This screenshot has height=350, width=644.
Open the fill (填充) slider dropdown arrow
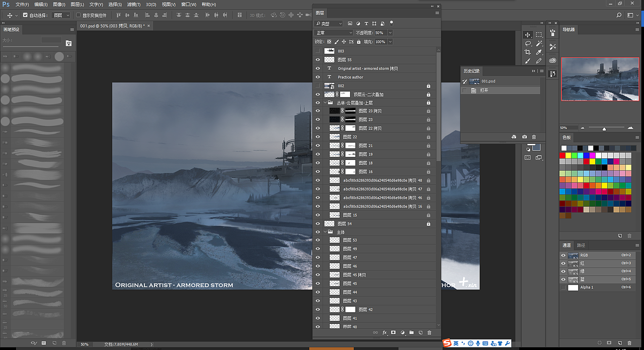(390, 42)
